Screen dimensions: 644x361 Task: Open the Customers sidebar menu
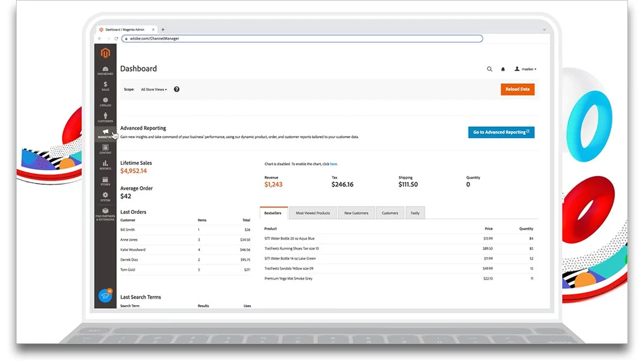click(x=105, y=117)
